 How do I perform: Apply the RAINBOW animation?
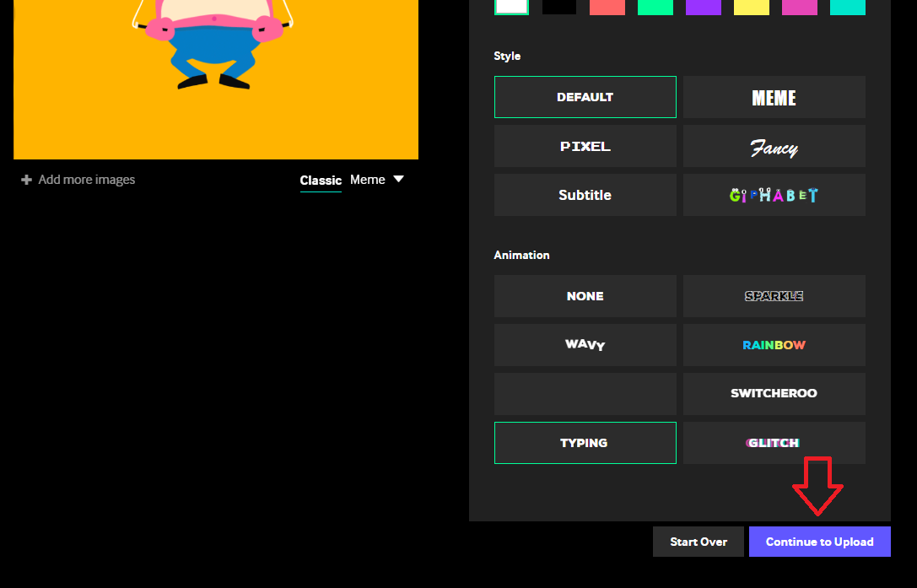coord(774,345)
